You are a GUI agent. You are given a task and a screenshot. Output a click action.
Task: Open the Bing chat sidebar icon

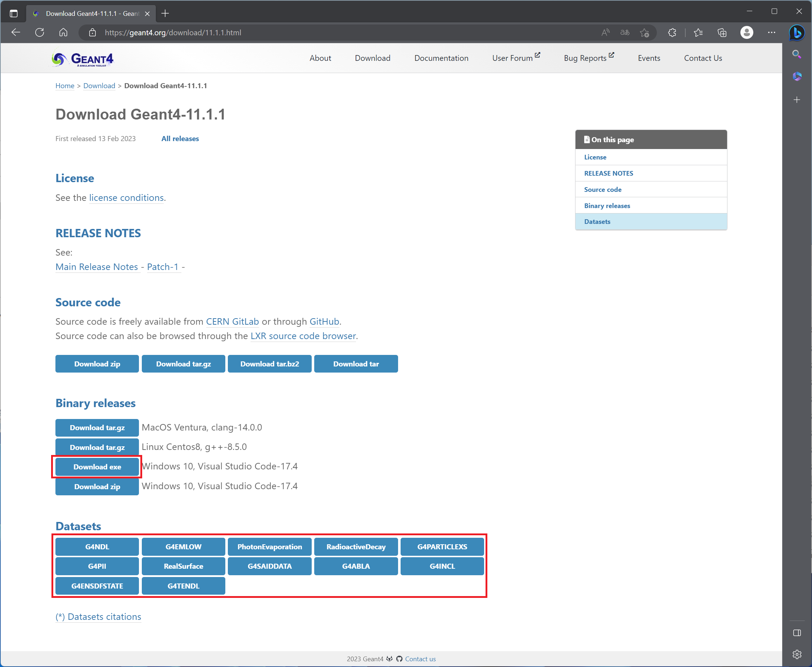[x=797, y=33]
